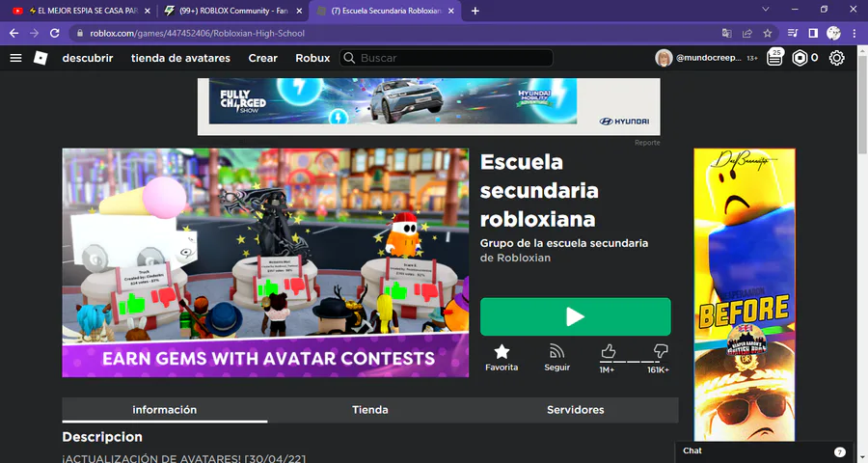Switch to ROBLOX Community tab
Viewport: 868px width, 463px height.
(232, 11)
